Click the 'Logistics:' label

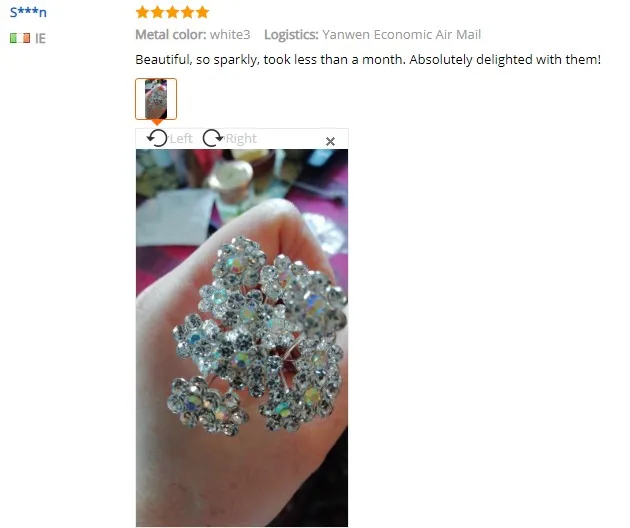(x=291, y=35)
